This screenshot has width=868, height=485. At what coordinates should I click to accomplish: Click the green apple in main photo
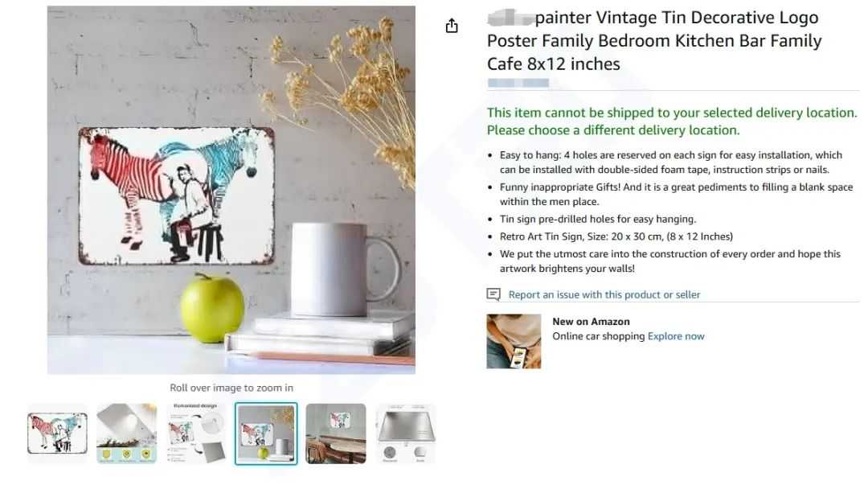tap(212, 308)
